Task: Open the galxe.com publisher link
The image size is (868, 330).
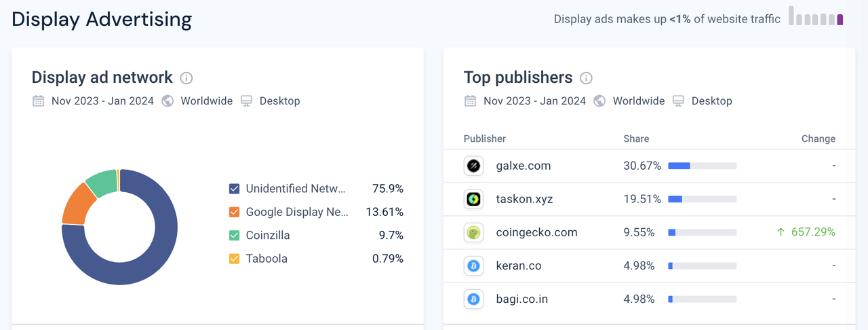Action: pos(523,166)
